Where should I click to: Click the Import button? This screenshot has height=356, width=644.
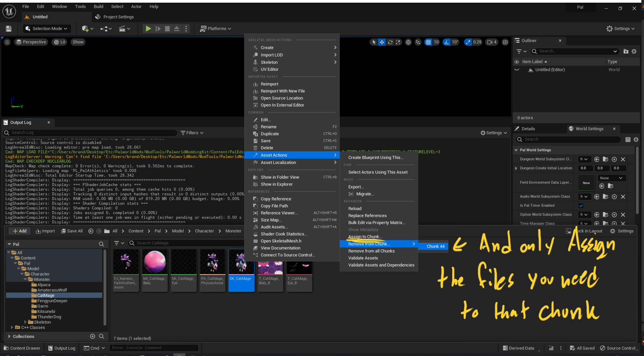pos(45,231)
